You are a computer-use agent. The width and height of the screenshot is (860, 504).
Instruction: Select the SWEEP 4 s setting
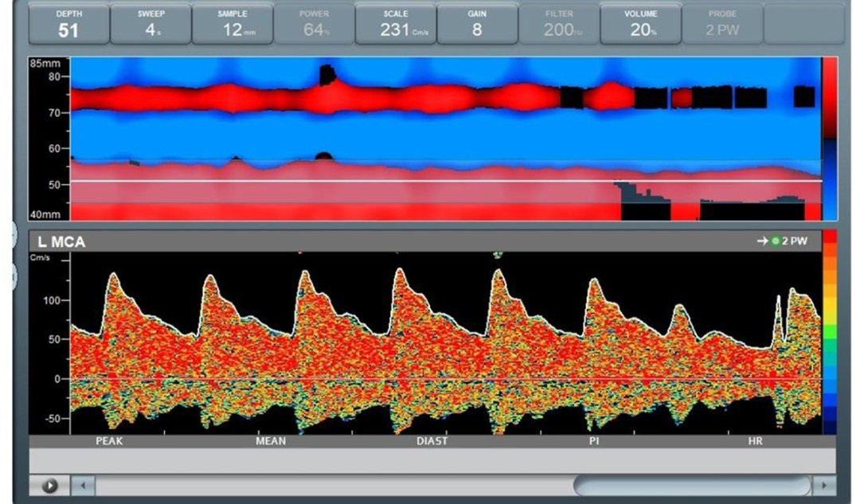(150, 23)
